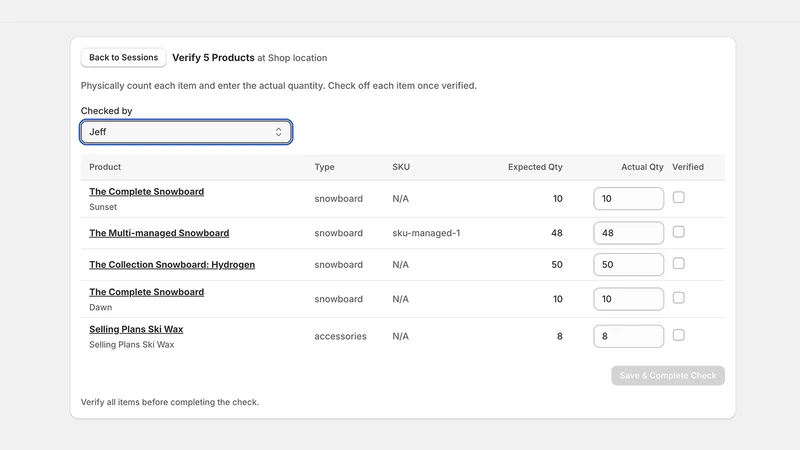Click the Verify 5 Products heading

click(213, 58)
